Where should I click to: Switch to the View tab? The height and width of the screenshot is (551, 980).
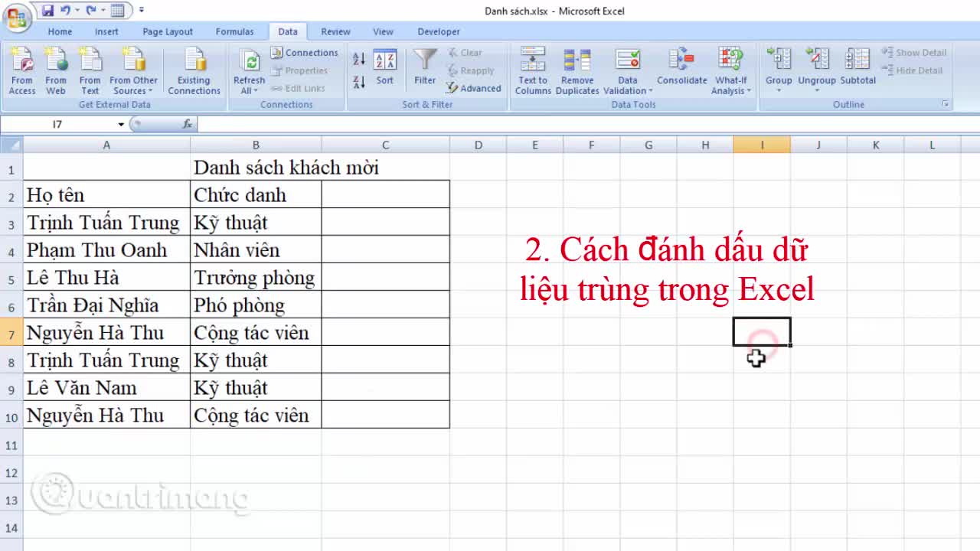(x=383, y=31)
